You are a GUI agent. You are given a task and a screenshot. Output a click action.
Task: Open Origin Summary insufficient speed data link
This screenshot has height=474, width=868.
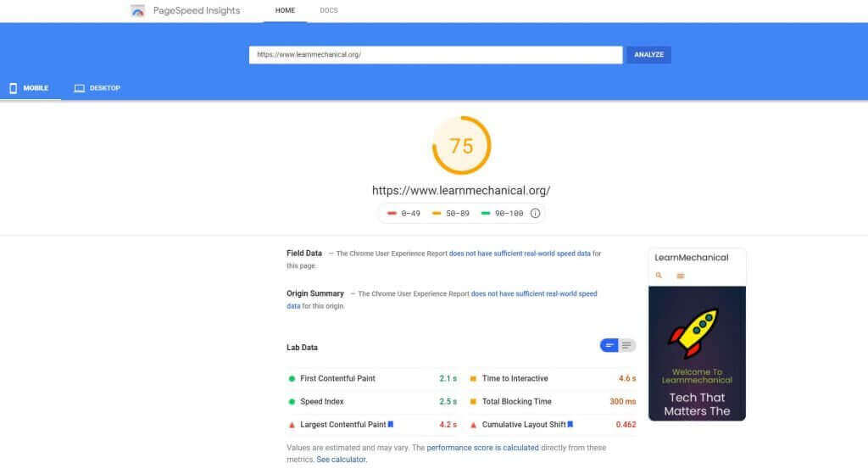pyautogui.click(x=442, y=299)
